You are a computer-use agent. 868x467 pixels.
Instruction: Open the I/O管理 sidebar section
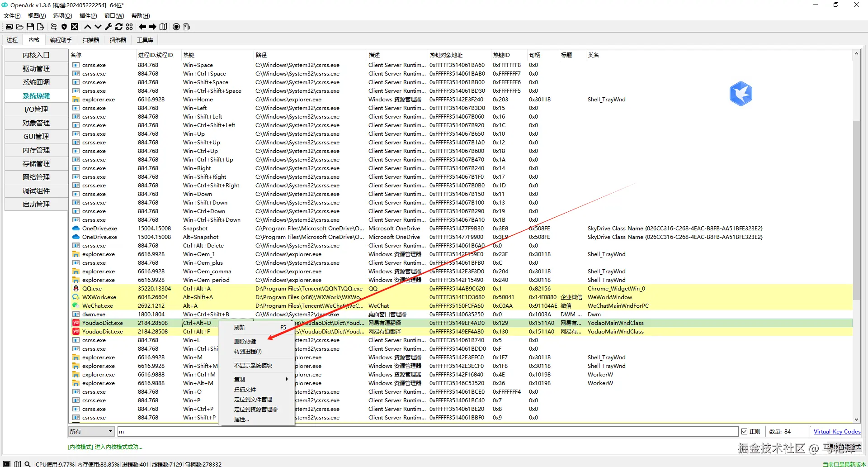point(36,110)
